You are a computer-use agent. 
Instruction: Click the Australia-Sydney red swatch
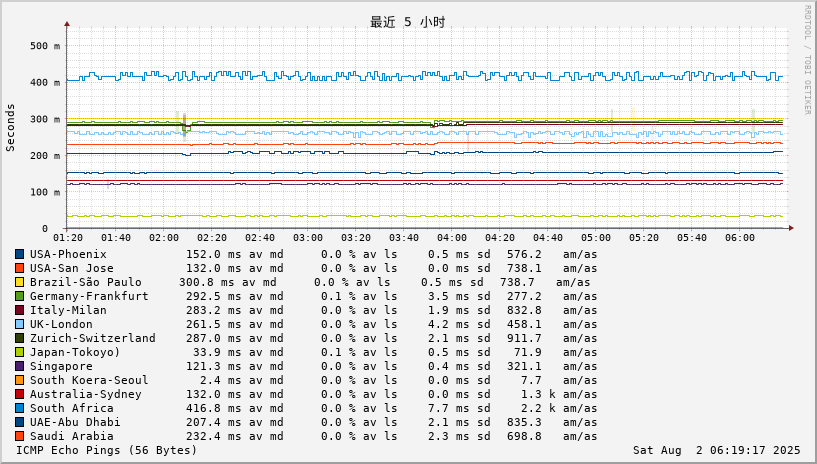(x=19, y=395)
